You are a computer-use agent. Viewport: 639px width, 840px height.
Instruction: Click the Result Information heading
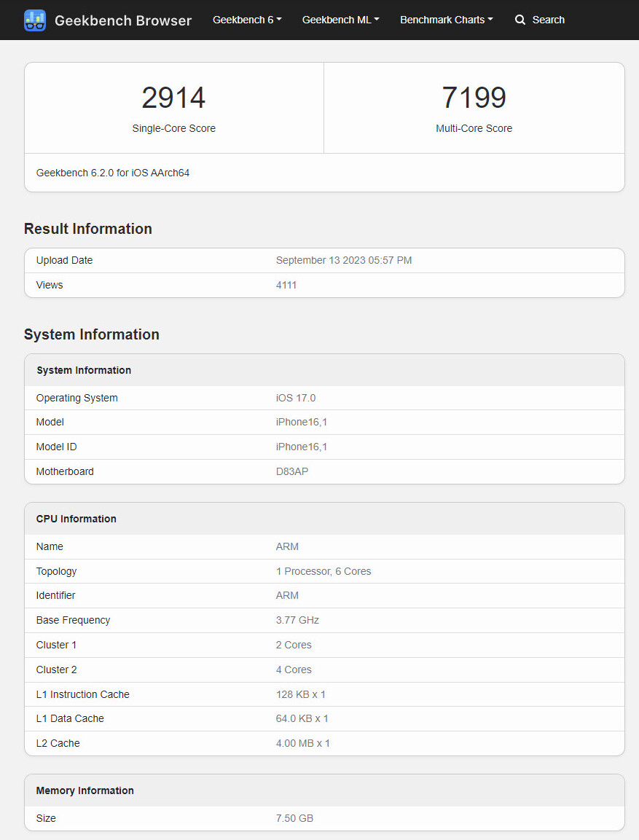[88, 229]
